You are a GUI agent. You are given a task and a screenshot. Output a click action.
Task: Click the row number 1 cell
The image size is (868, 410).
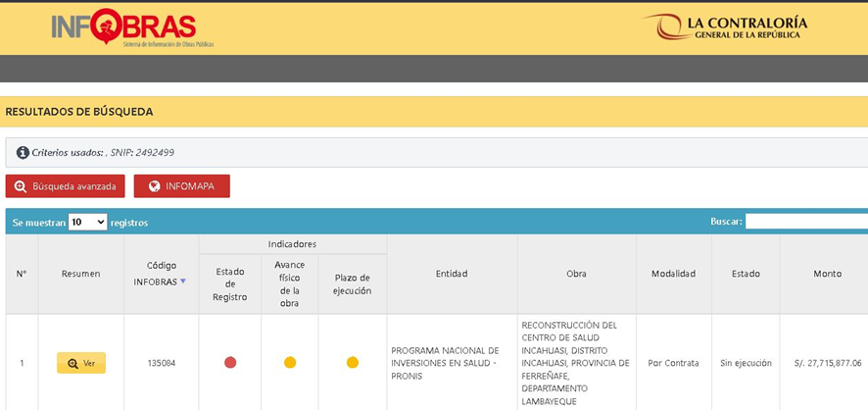click(x=22, y=363)
